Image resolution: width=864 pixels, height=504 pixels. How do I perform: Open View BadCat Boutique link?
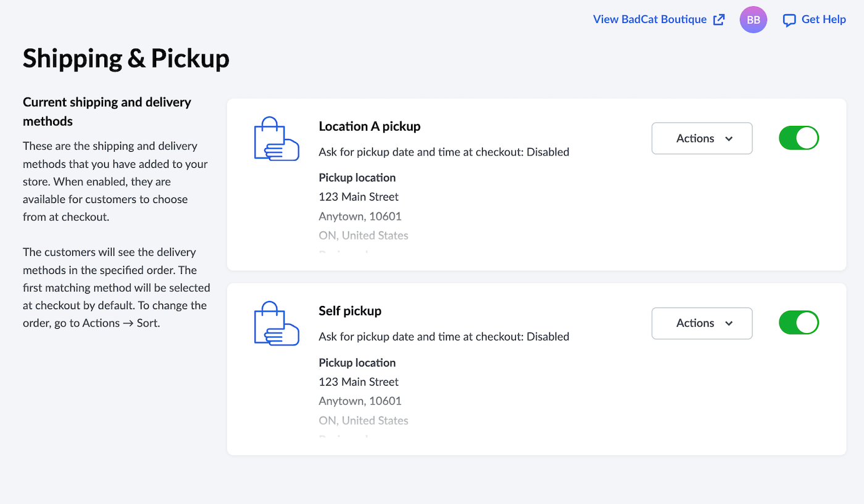click(x=659, y=20)
